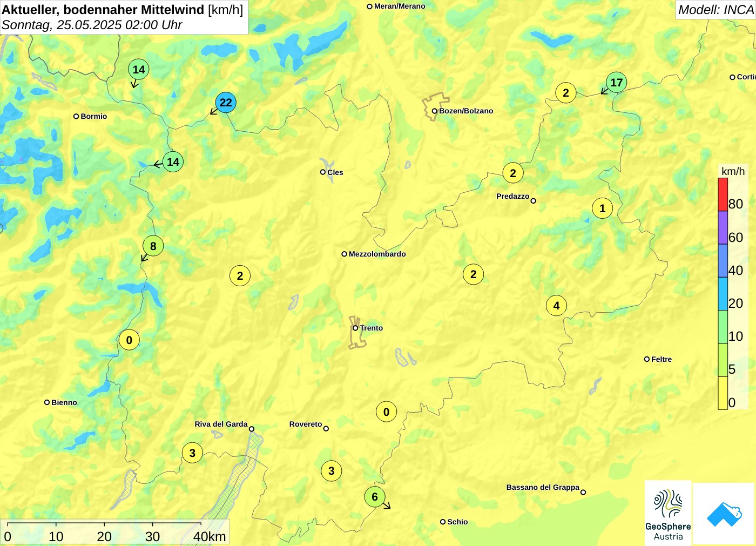This screenshot has width=756, height=546.
Task: Select the blue 22 km/h wind marker
Action: 226,103
